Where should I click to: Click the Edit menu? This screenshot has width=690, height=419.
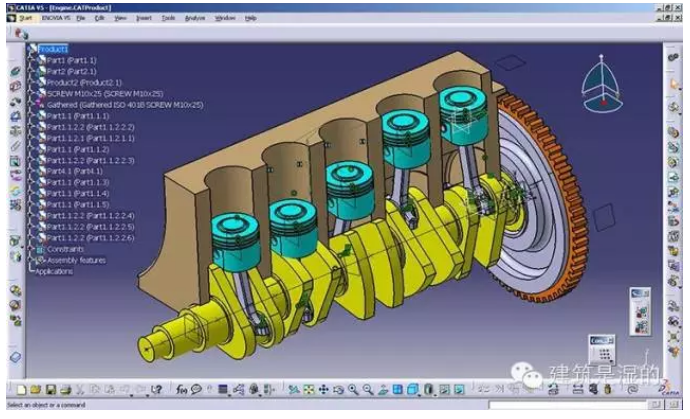[x=99, y=18]
